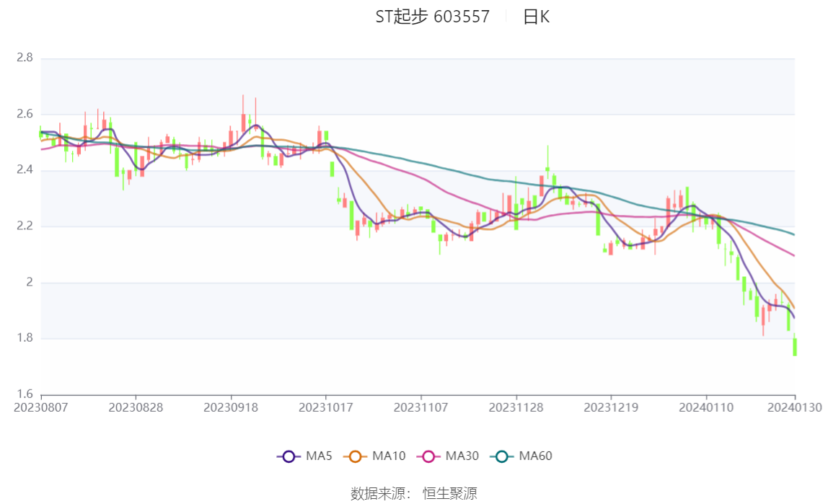Viewport: 828px width, 504px height.
Task: Toggle the MA60 legend series
Action: coord(521,456)
